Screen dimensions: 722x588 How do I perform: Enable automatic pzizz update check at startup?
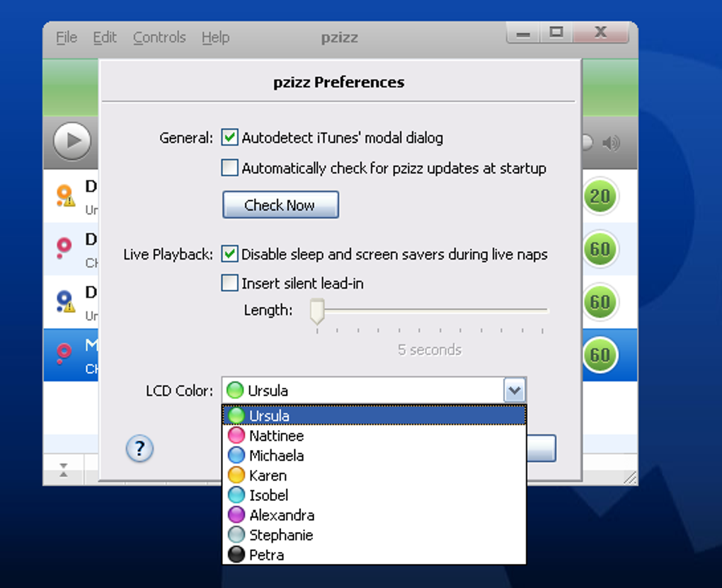tap(229, 168)
